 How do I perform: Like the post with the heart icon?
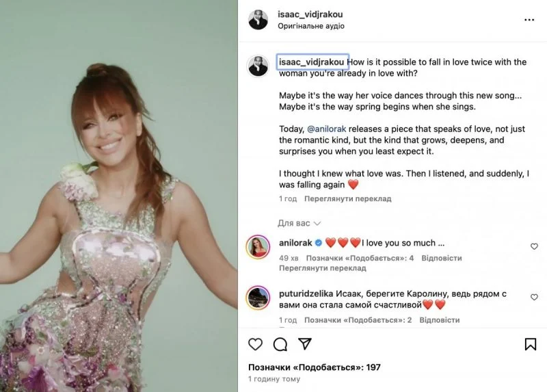coord(255,344)
